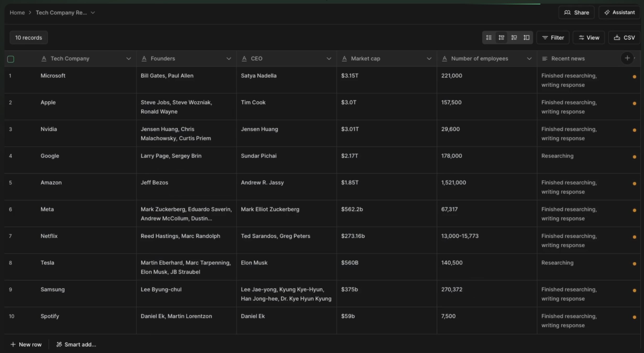Click the Recent news column header

[x=568, y=59]
